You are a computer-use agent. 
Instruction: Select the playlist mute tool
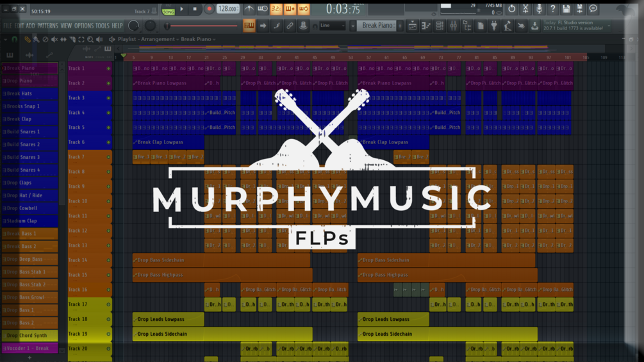click(54, 39)
